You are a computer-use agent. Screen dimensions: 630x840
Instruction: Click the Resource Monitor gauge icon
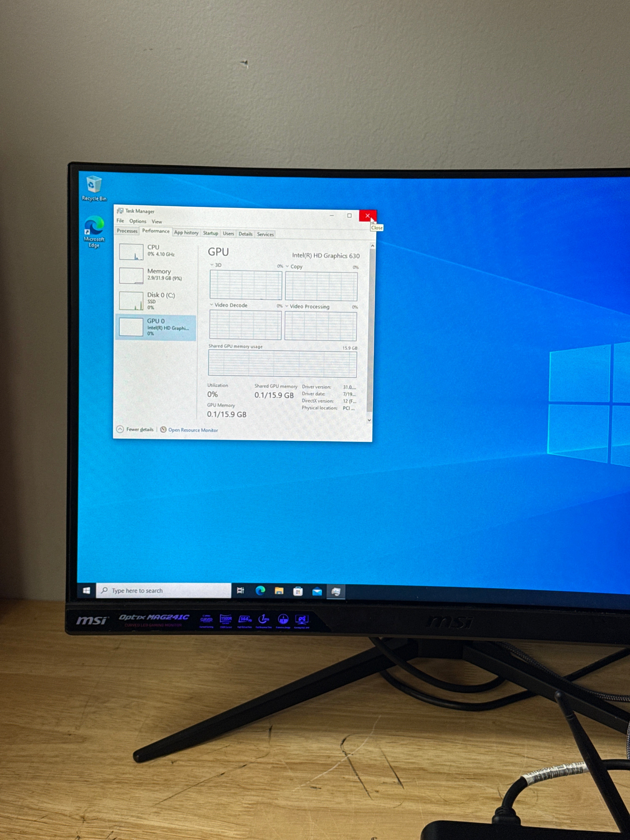(163, 430)
